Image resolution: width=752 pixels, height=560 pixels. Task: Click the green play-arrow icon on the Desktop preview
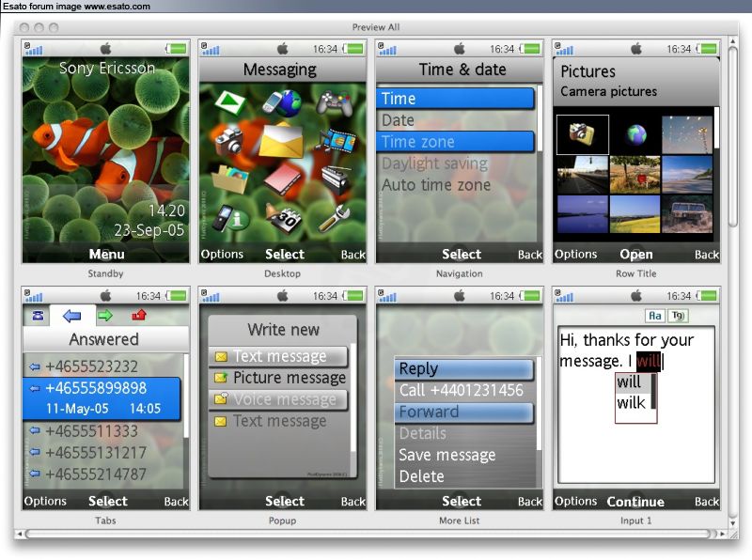(x=230, y=101)
